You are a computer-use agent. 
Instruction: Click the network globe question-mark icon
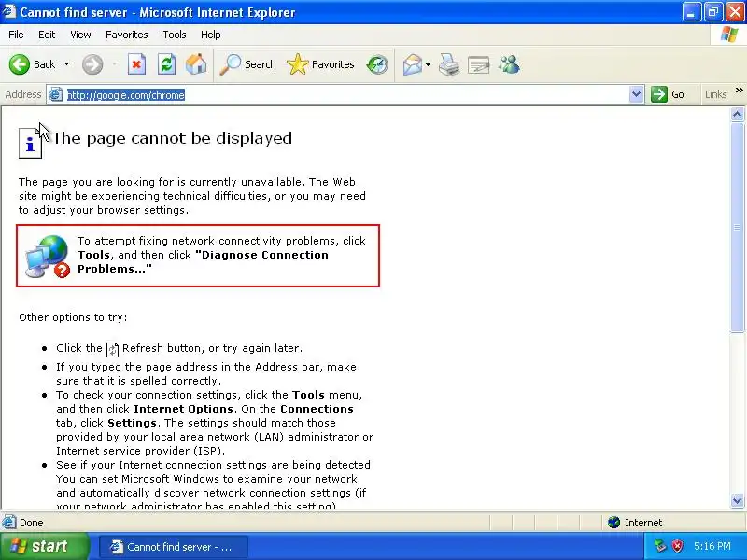point(48,257)
